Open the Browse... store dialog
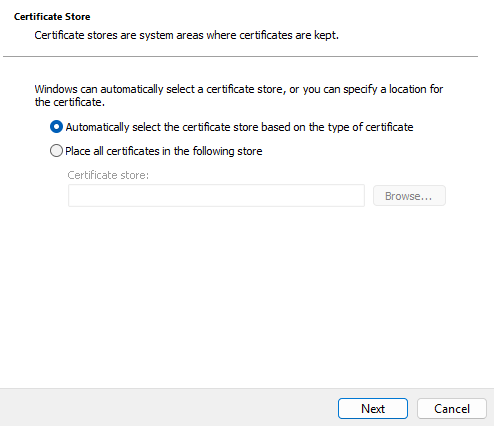The height and width of the screenshot is (426, 494). click(409, 196)
